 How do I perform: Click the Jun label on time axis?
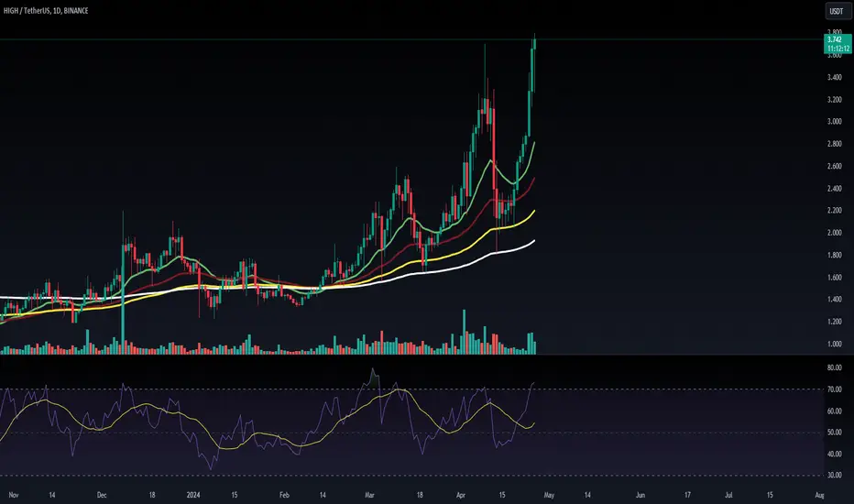[x=640, y=495]
